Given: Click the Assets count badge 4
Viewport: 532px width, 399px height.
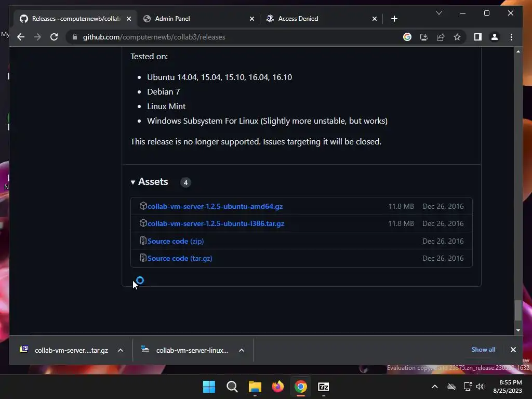Looking at the screenshot, I should 185,182.
